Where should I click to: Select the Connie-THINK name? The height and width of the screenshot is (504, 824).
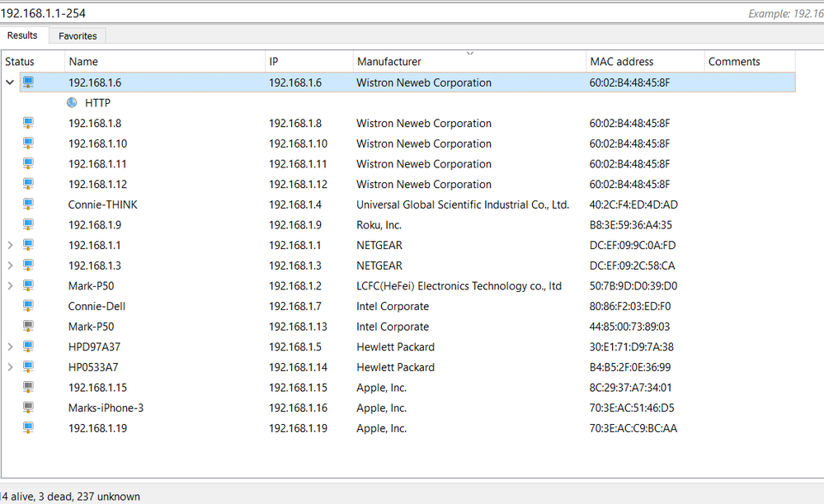coord(102,205)
